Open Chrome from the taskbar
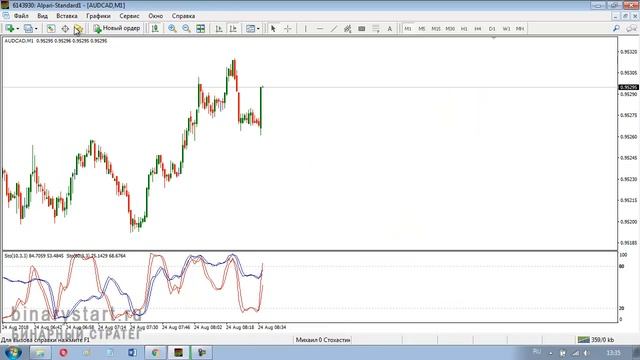This screenshot has width=640, height=360. point(156,352)
